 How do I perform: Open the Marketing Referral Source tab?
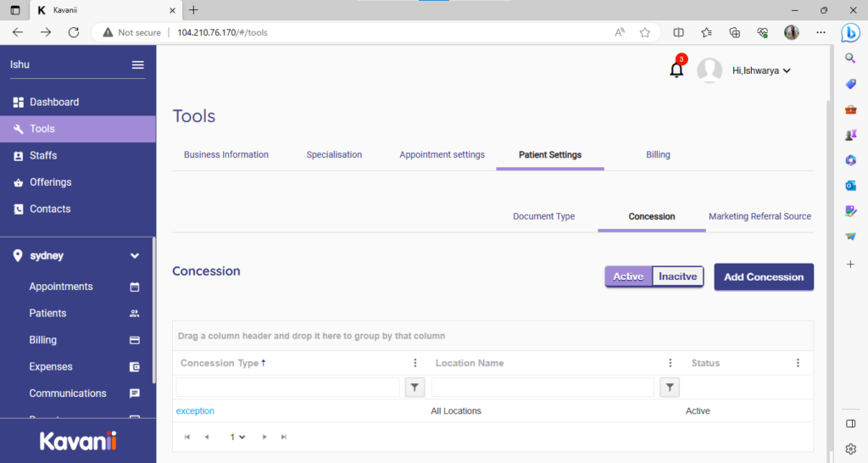click(759, 216)
